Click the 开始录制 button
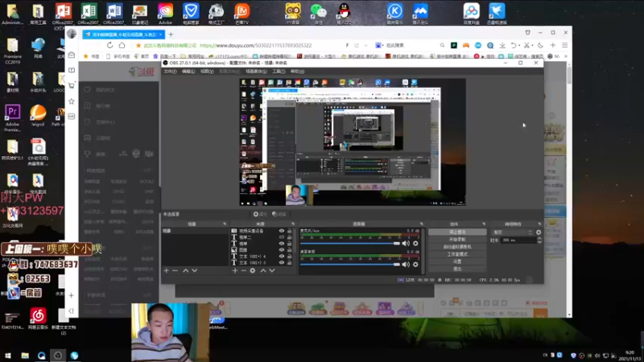Viewport: 644px width, 362px height. 457,240
